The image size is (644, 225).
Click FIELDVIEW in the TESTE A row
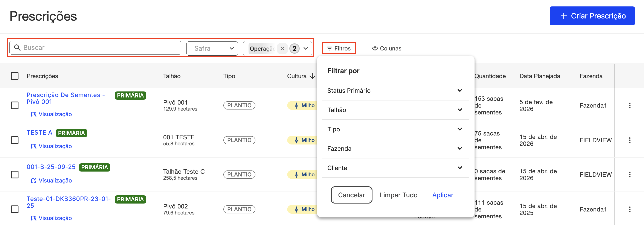(x=595, y=140)
